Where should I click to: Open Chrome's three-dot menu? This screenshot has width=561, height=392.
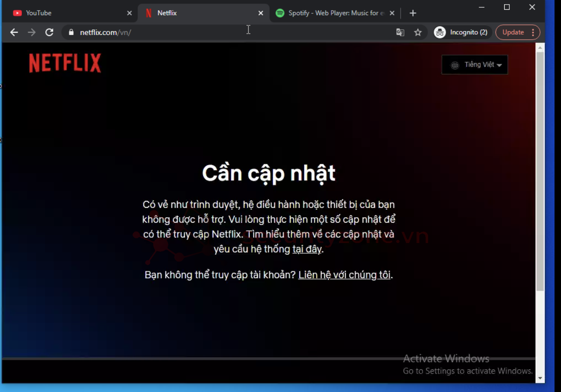[x=533, y=32]
